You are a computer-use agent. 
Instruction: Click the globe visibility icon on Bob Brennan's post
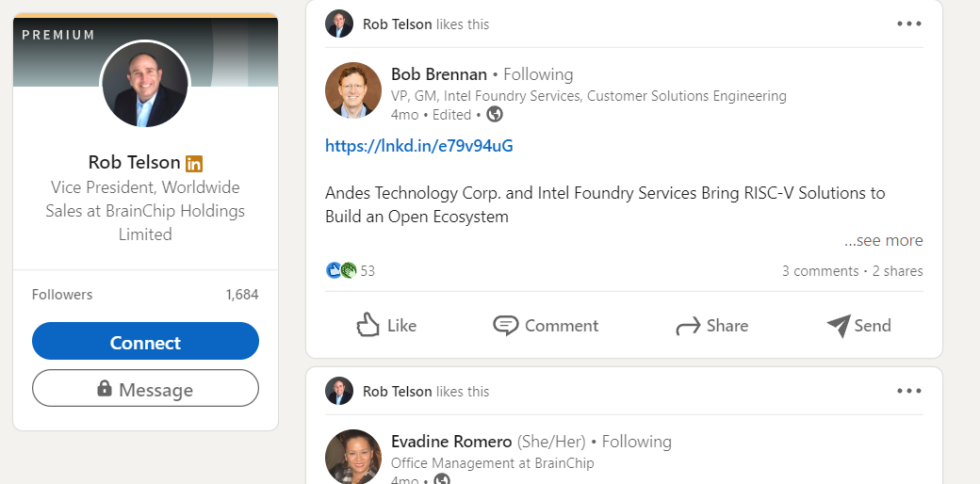point(495,115)
